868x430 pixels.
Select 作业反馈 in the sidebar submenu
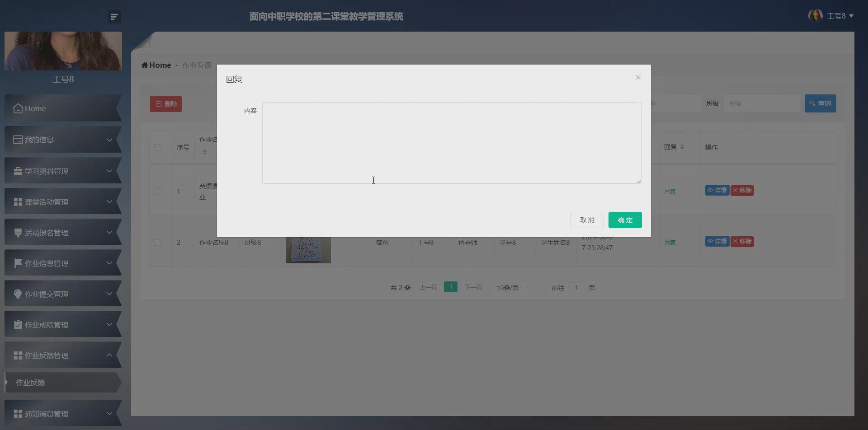tap(30, 382)
